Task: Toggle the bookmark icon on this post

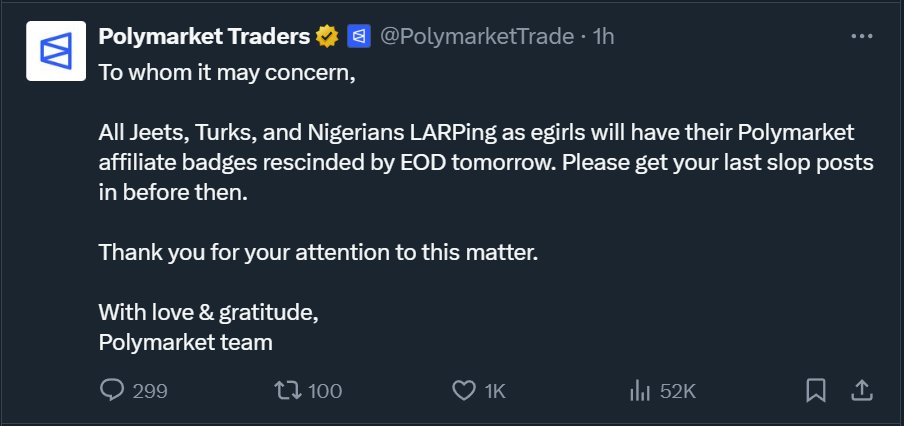Action: point(817,391)
